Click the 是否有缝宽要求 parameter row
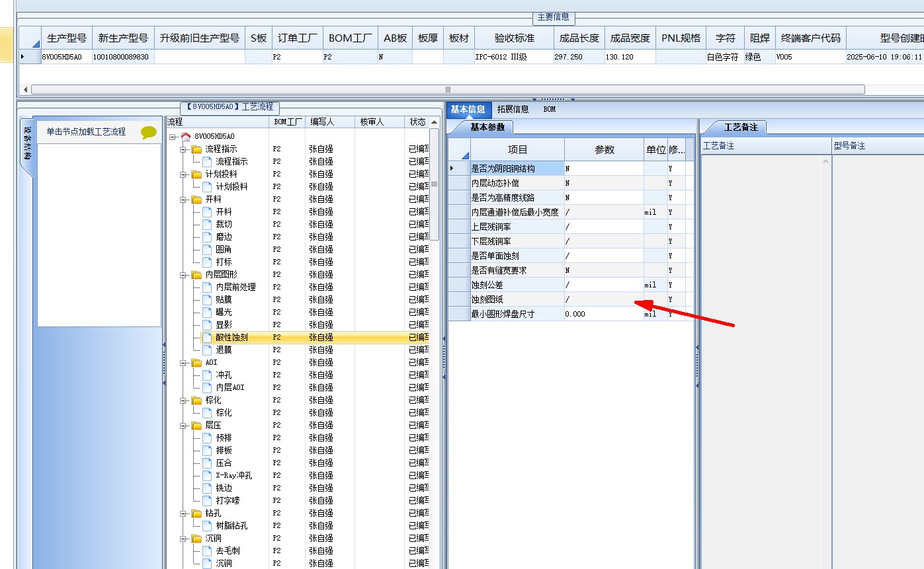The width and height of the screenshot is (924, 569). pos(570,270)
